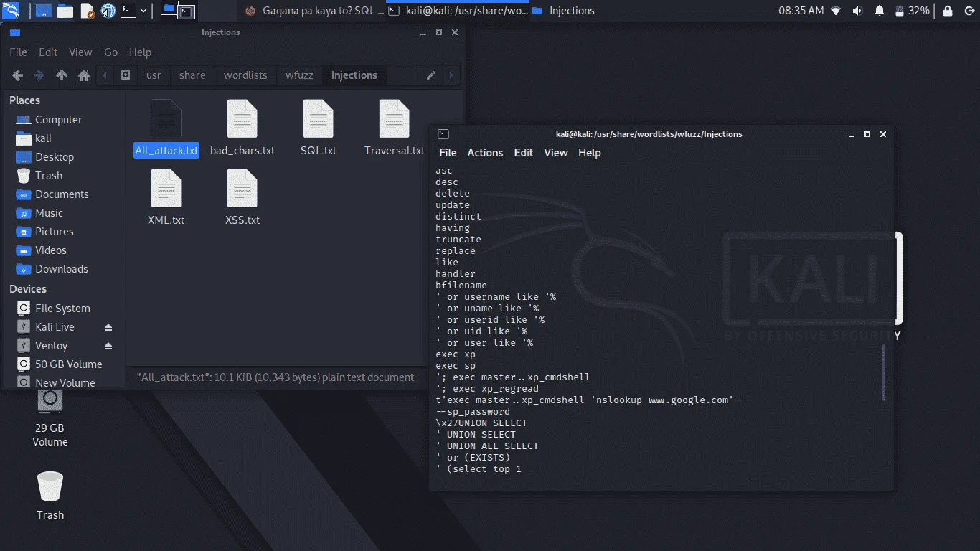The width and height of the screenshot is (980, 551).
Task: Click the show desktop panel icon
Action: pyautogui.click(x=43, y=11)
